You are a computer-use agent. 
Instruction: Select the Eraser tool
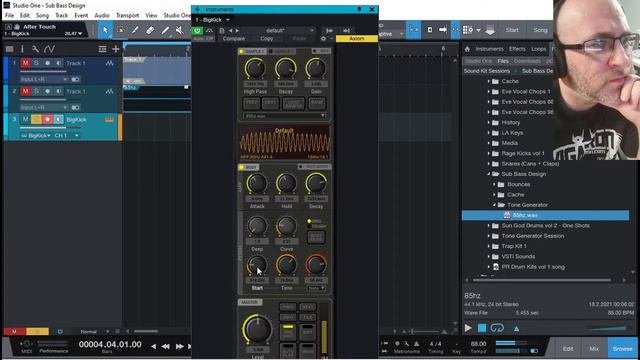[x=150, y=30]
